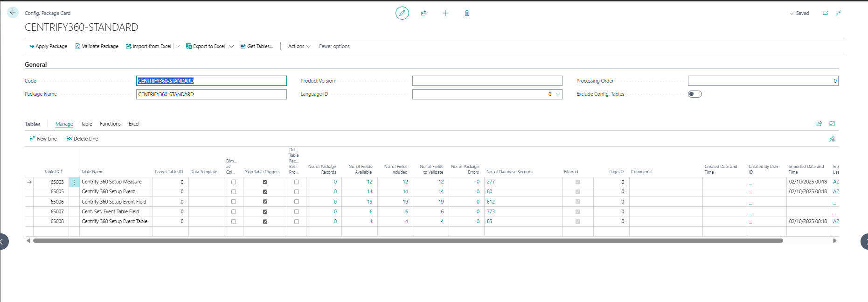Viewport: 868px width, 302px height.
Task: Uncheck Skip Table Triggers for row 65003
Action: click(265, 182)
